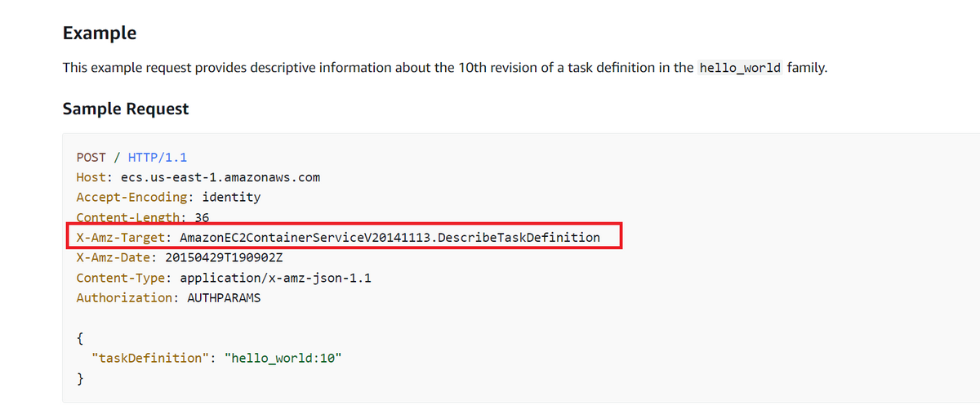Click the X-Amz-Target header name
The height and width of the screenshot is (406, 980).
119,238
